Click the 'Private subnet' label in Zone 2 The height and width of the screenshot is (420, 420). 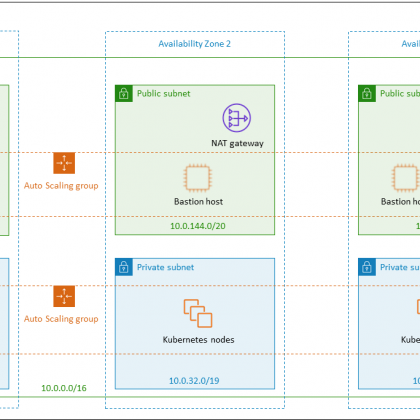(165, 267)
